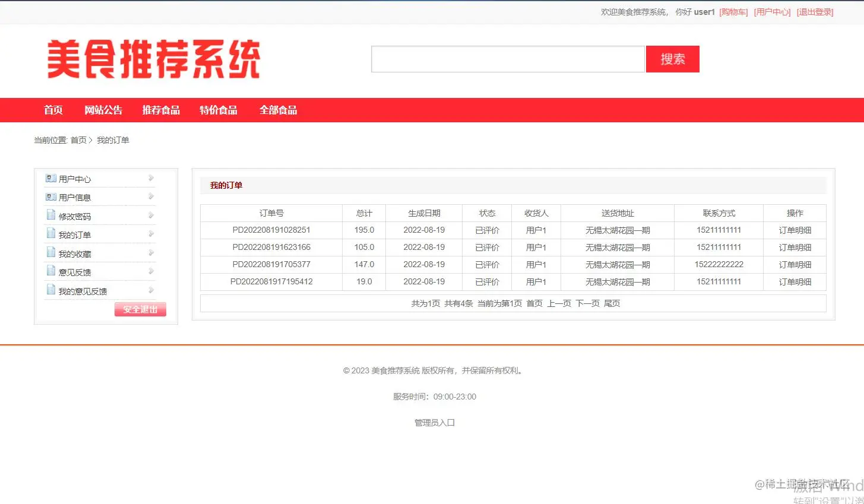Focus the search input field
The height and width of the screenshot is (504, 864).
click(x=508, y=59)
